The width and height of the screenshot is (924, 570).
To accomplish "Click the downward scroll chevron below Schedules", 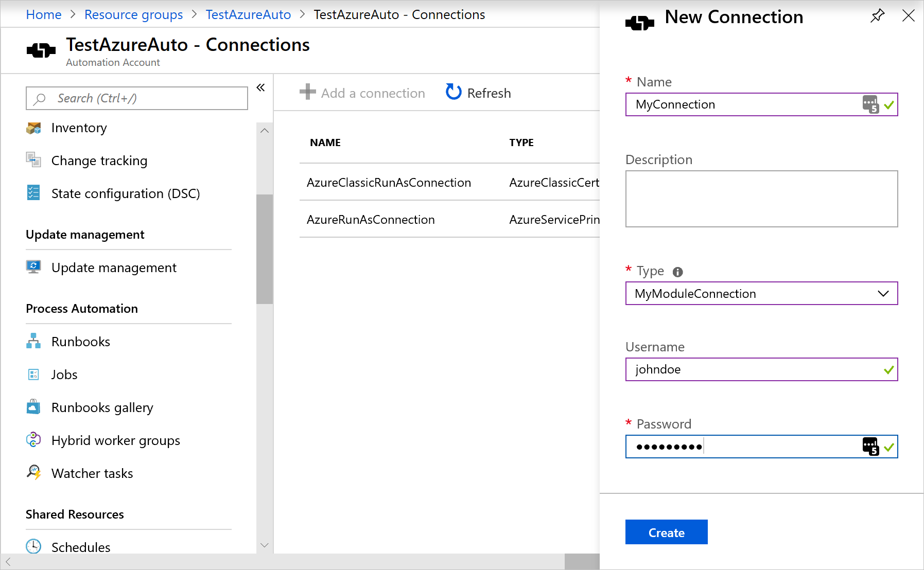I will click(264, 545).
